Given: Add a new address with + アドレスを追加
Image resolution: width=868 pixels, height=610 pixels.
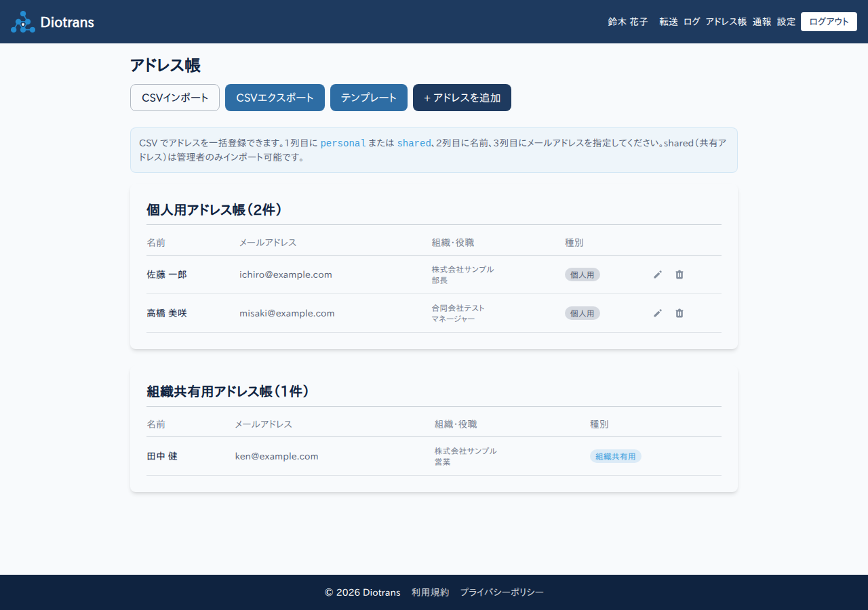Looking at the screenshot, I should point(462,98).
